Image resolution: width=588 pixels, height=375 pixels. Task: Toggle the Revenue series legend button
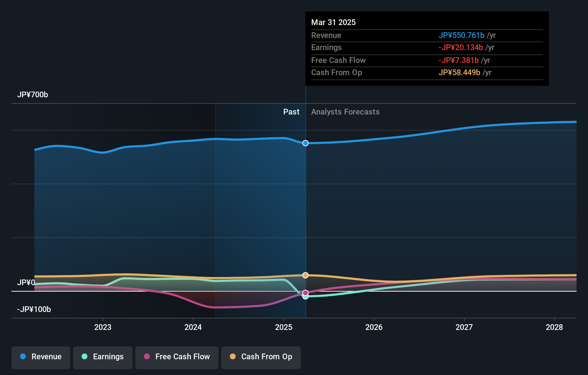coord(41,357)
